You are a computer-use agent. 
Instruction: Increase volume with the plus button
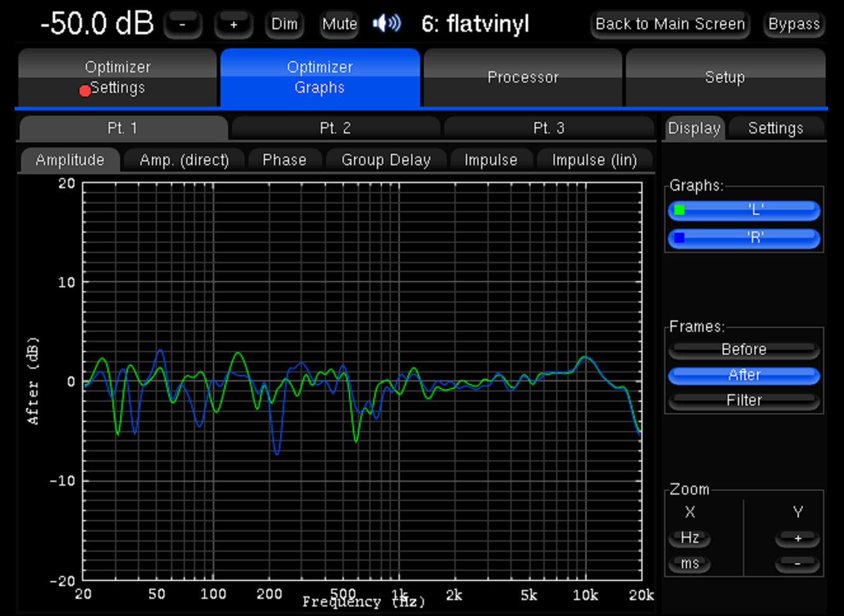[234, 25]
